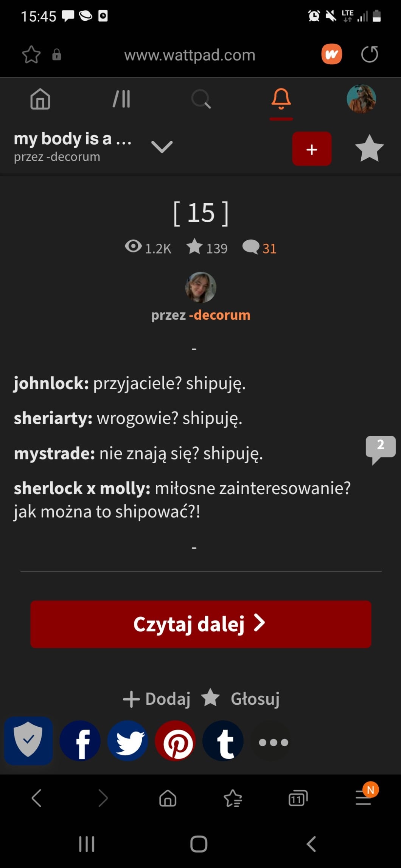Vote with the star in header
The image size is (401, 868).
click(369, 149)
